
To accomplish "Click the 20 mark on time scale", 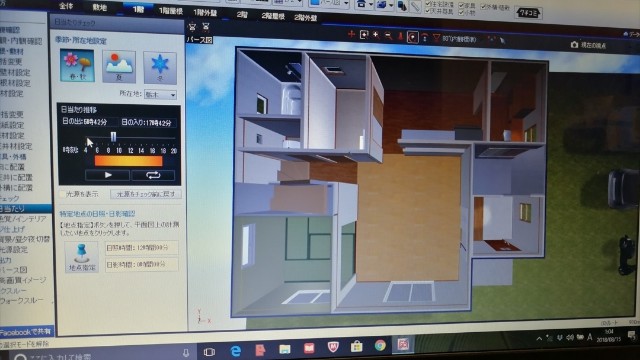I will [x=174, y=151].
